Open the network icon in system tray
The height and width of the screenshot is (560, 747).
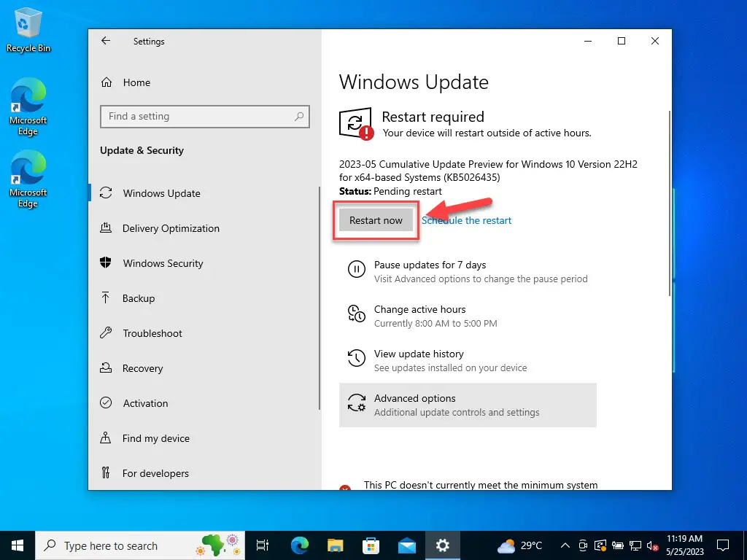coord(635,545)
